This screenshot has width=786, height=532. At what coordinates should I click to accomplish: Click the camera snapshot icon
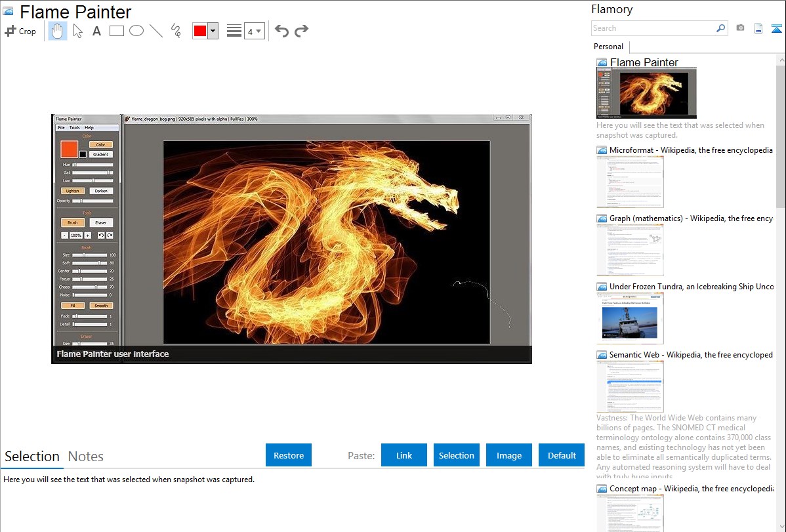point(740,28)
